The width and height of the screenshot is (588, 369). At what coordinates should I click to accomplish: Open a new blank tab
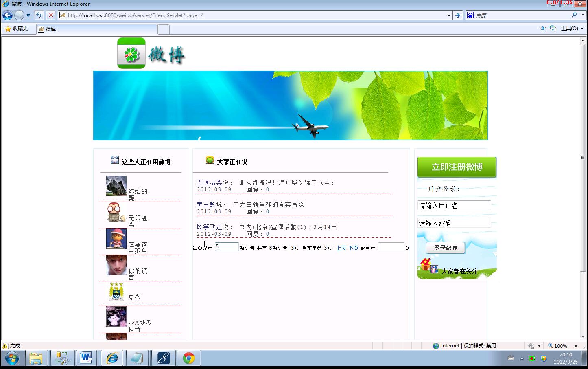[x=164, y=29]
